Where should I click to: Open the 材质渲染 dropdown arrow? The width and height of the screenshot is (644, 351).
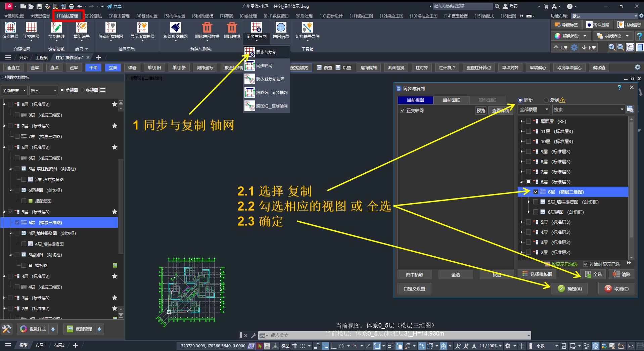point(627,36)
